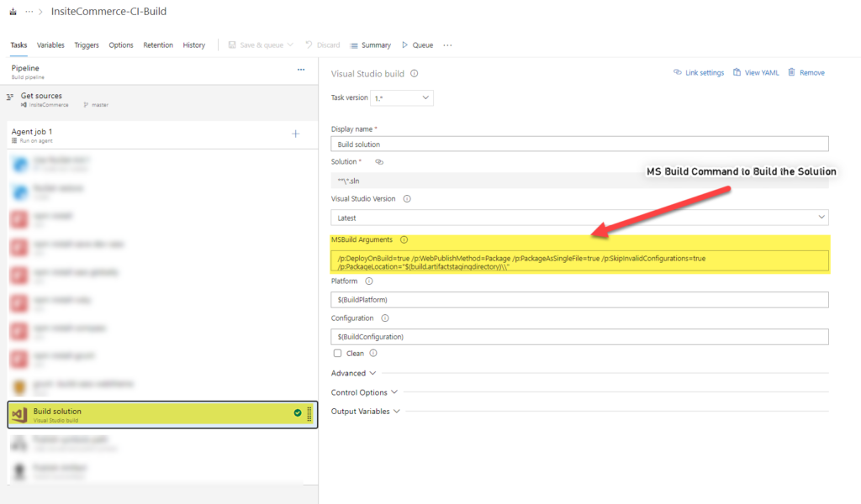Open the Pipeline row's ellipsis menu

click(301, 70)
